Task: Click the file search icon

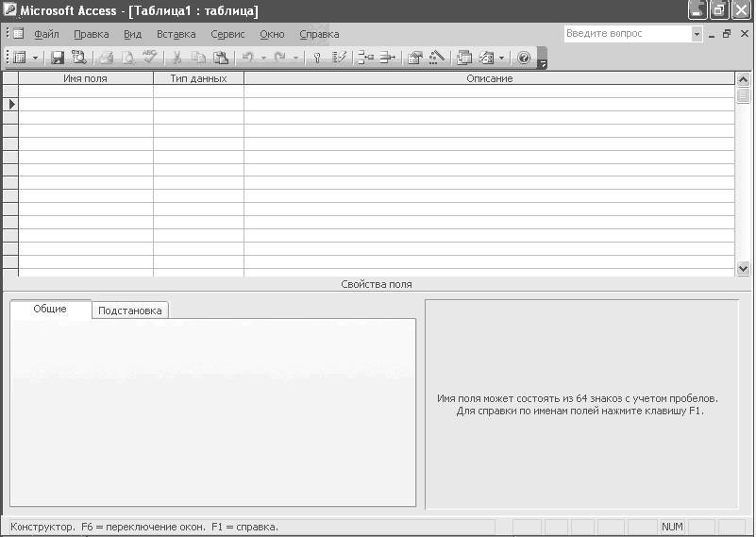Action: click(x=78, y=58)
